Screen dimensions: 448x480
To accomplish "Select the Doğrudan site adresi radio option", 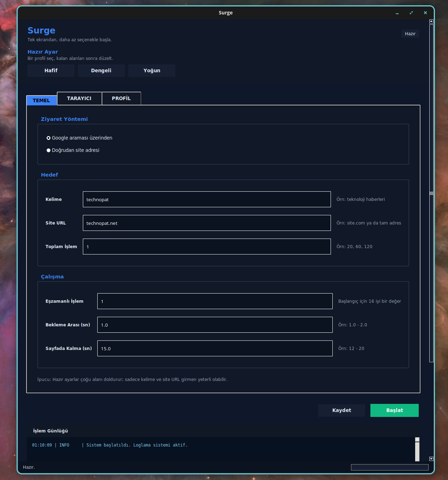I will pyautogui.click(x=73, y=150).
